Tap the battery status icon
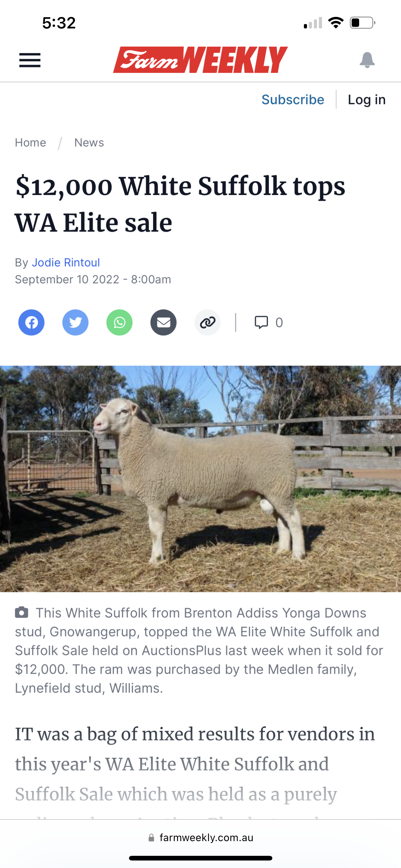Screen dimensions: 401x868 [363, 23]
